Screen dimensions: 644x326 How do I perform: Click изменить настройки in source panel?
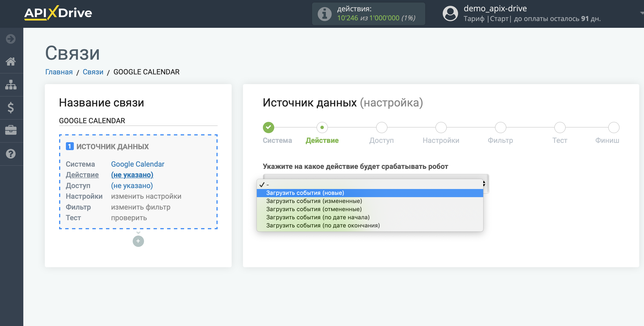coord(146,196)
